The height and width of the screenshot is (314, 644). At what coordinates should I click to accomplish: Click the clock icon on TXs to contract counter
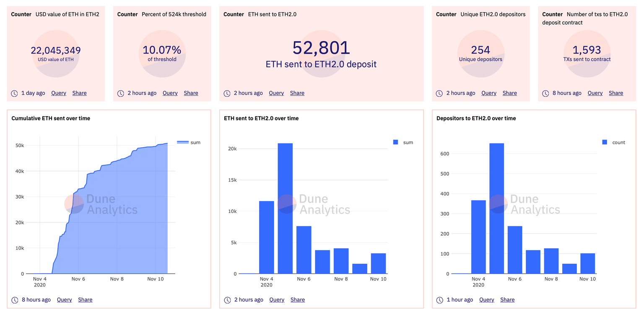[545, 93]
